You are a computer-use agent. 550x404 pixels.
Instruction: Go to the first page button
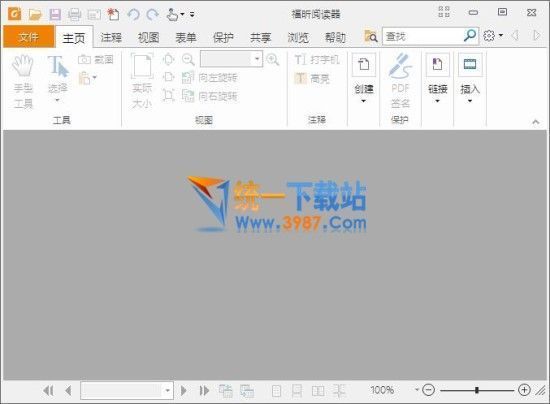click(48, 390)
